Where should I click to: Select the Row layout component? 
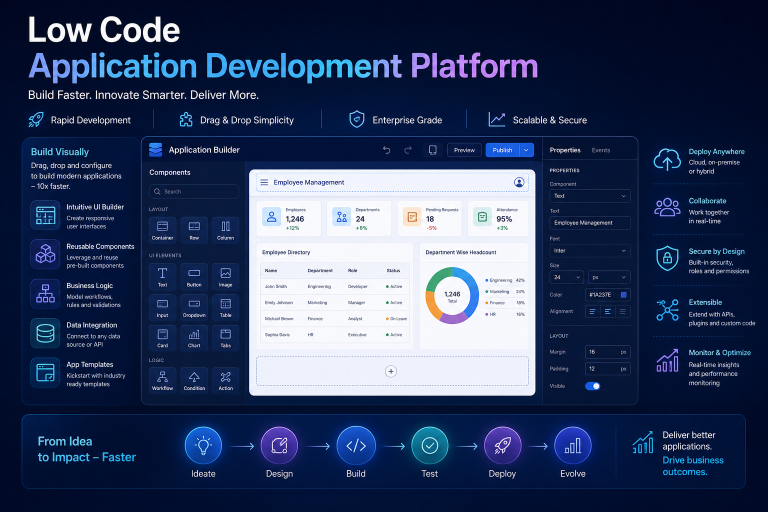tap(194, 230)
